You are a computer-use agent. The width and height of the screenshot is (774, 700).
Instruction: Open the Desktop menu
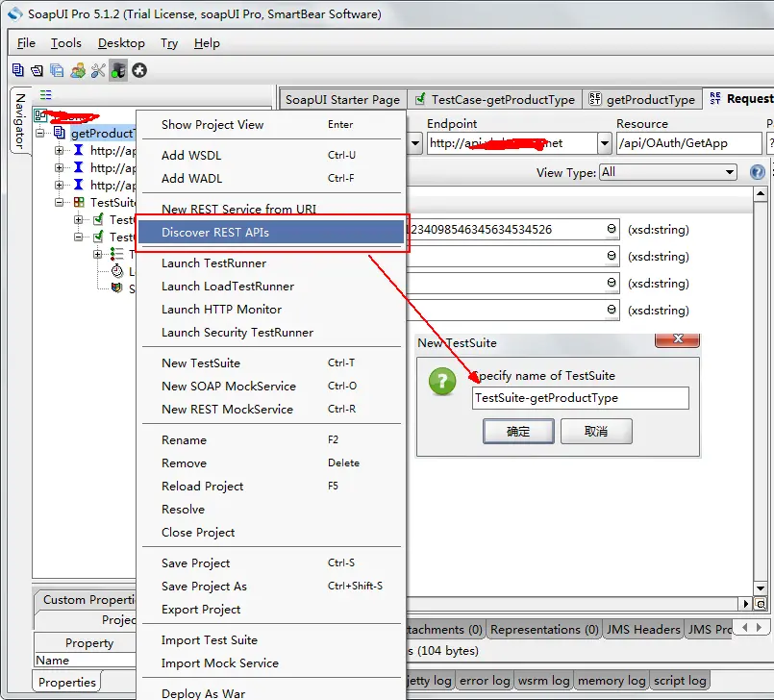[x=121, y=43]
